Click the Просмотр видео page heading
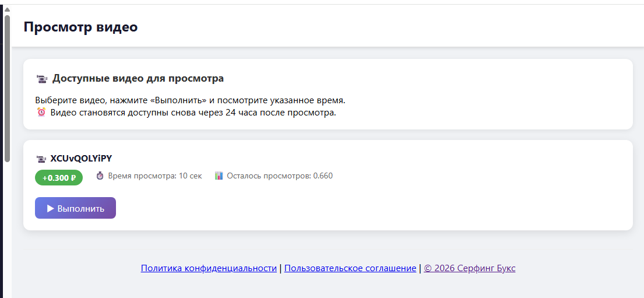Image resolution: width=644 pixels, height=298 pixels. (80, 27)
